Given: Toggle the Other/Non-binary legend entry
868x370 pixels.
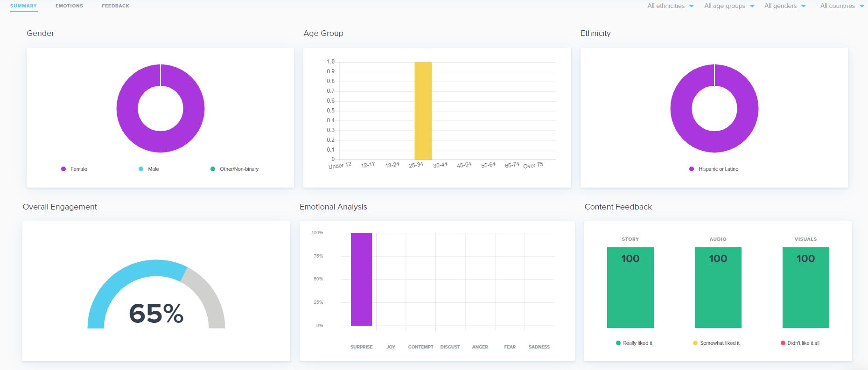Looking at the screenshot, I should pos(235,169).
